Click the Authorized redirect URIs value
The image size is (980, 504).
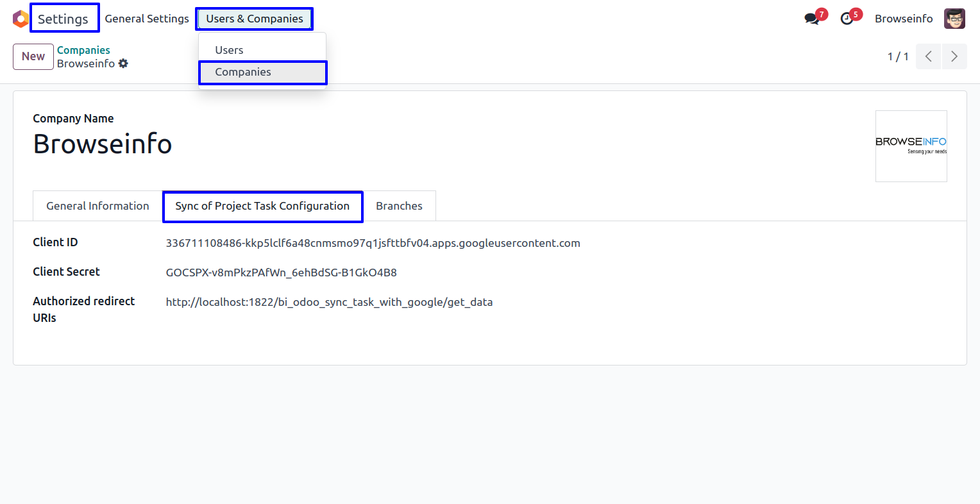[x=329, y=302]
